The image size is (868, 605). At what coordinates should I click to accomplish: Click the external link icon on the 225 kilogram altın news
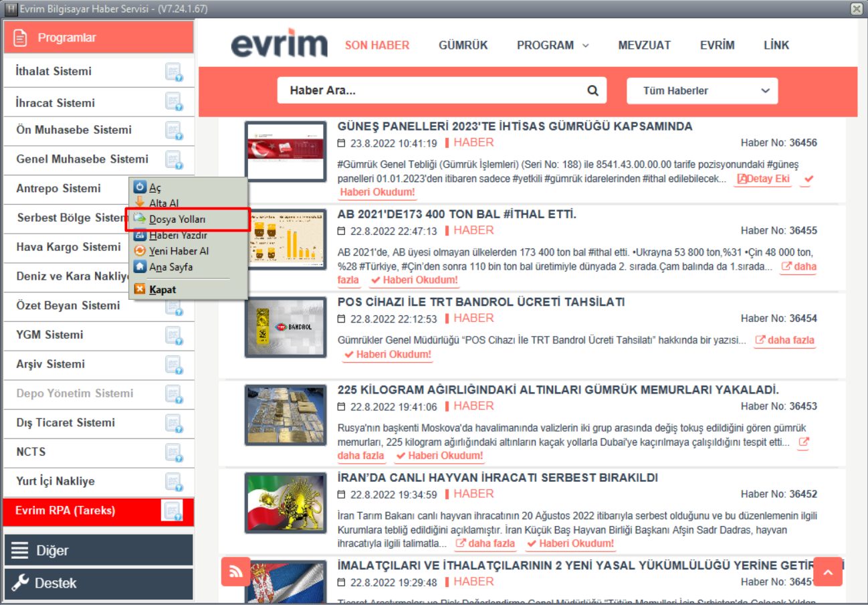coord(804,442)
